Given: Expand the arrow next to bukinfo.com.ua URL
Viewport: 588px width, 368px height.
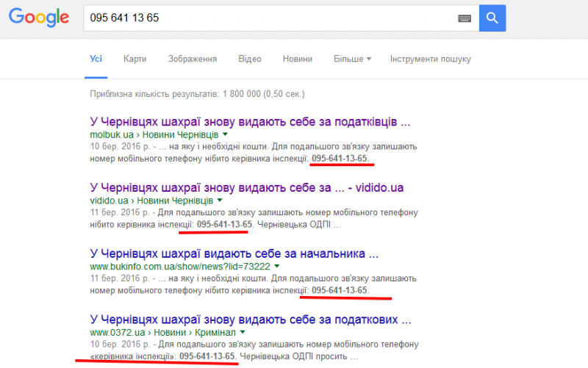Looking at the screenshot, I should point(277,266).
